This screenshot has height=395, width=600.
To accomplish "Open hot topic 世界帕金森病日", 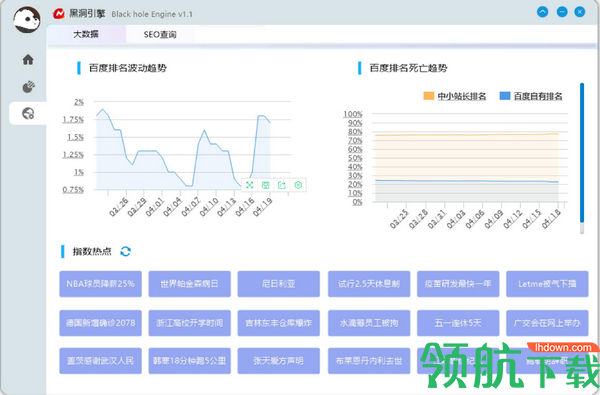I will (x=189, y=284).
